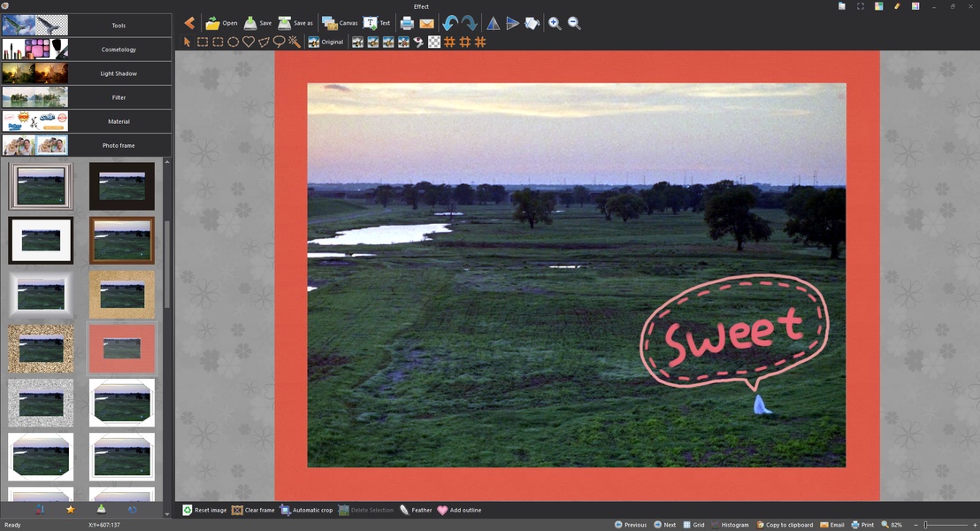Expand the Filter category panel
980x531 pixels.
[87, 97]
